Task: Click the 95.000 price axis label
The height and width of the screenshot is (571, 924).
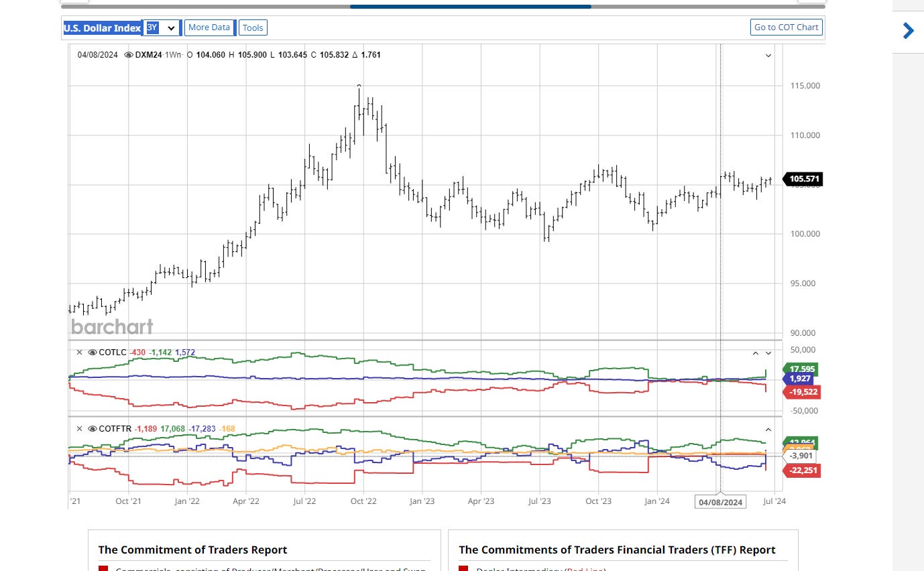Action: click(803, 283)
